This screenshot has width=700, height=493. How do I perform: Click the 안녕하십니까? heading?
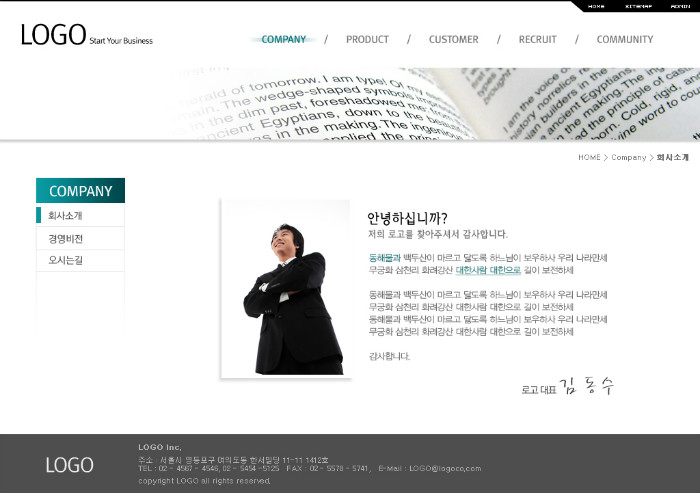click(x=407, y=218)
